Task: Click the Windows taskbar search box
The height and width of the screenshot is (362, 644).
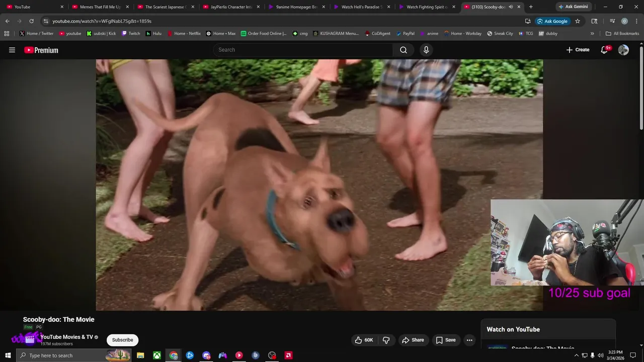Action: pos(74,355)
